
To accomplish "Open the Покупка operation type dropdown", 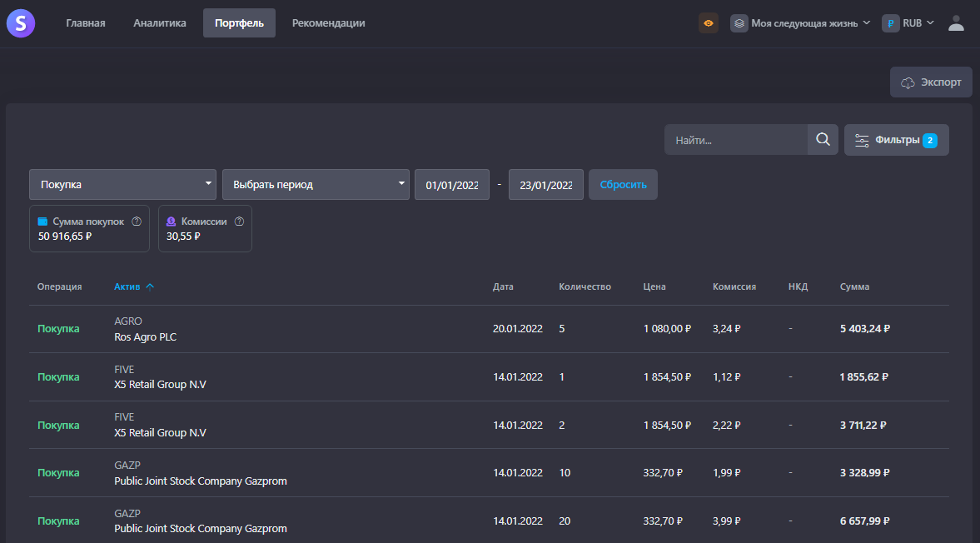I will (x=122, y=184).
